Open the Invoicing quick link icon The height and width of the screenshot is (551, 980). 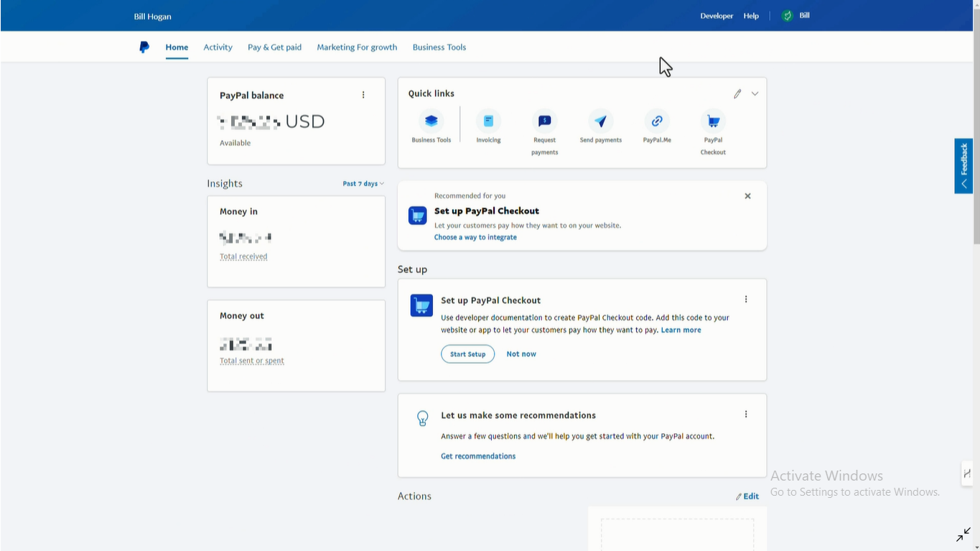pyautogui.click(x=488, y=121)
